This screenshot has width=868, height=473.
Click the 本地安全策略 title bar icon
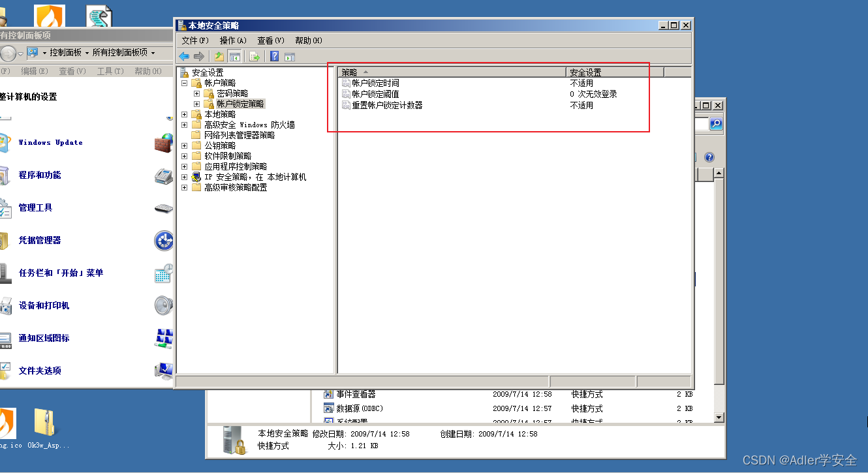tap(182, 25)
